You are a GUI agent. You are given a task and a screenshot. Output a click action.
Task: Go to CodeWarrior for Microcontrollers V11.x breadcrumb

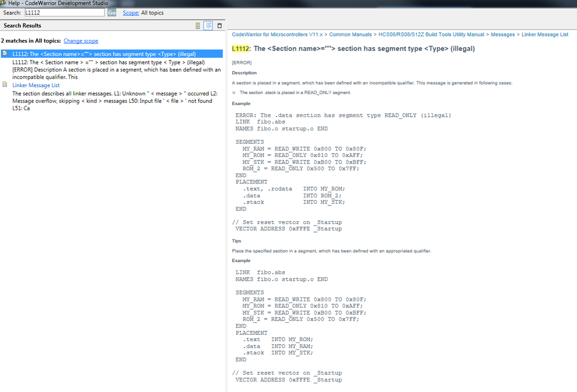277,35
